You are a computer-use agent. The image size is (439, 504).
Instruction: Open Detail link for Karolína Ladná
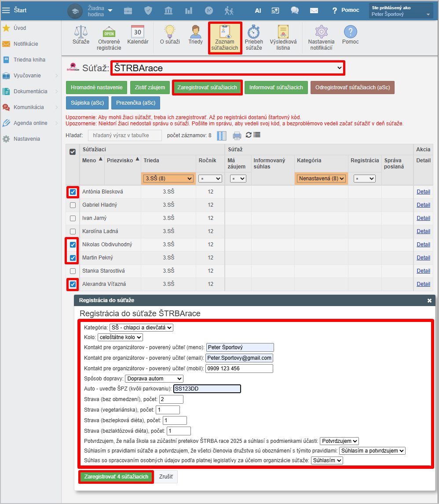point(423,231)
